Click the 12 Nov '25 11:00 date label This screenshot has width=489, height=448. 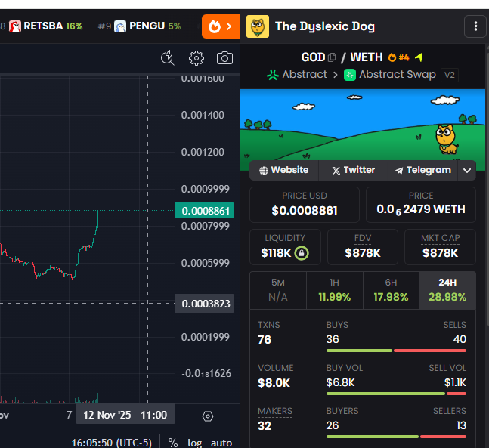click(125, 415)
